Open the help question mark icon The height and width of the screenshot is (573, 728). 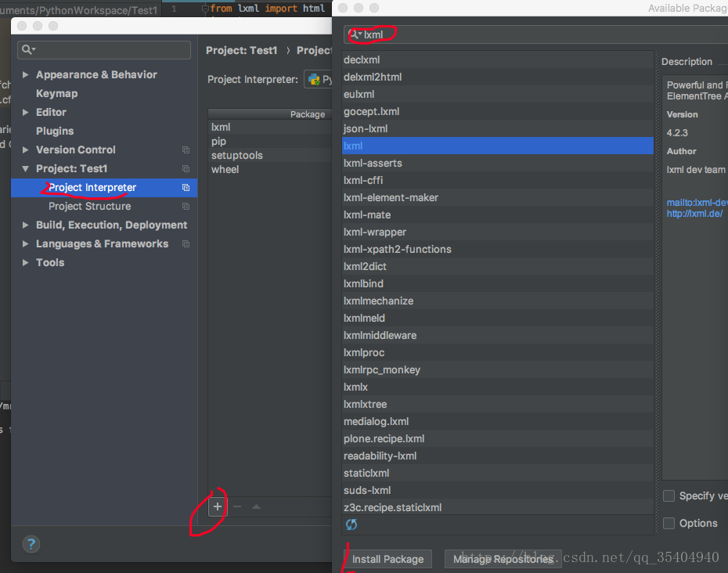(31, 545)
